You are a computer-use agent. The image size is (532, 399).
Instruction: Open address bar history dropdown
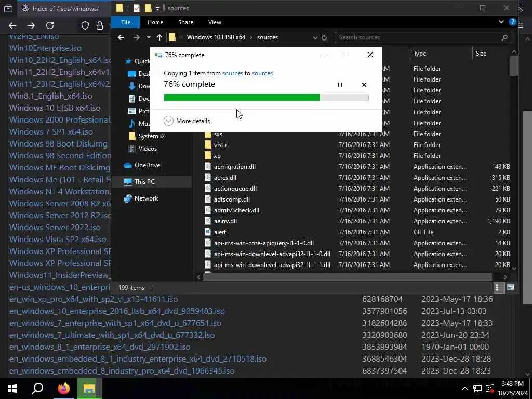point(315,37)
